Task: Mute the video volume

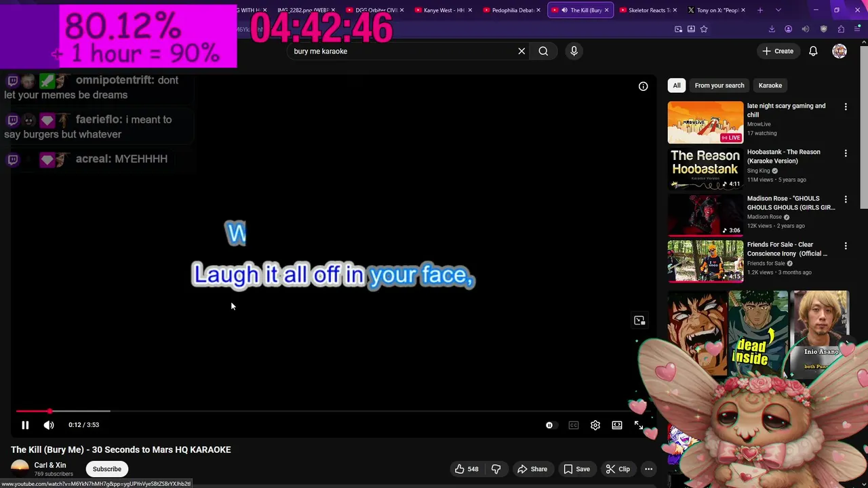Action: [x=49, y=425]
